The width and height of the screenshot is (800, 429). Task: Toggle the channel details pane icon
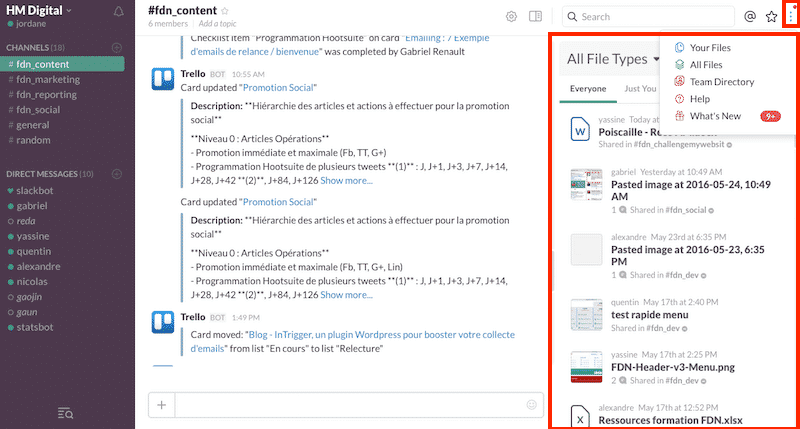(x=536, y=17)
